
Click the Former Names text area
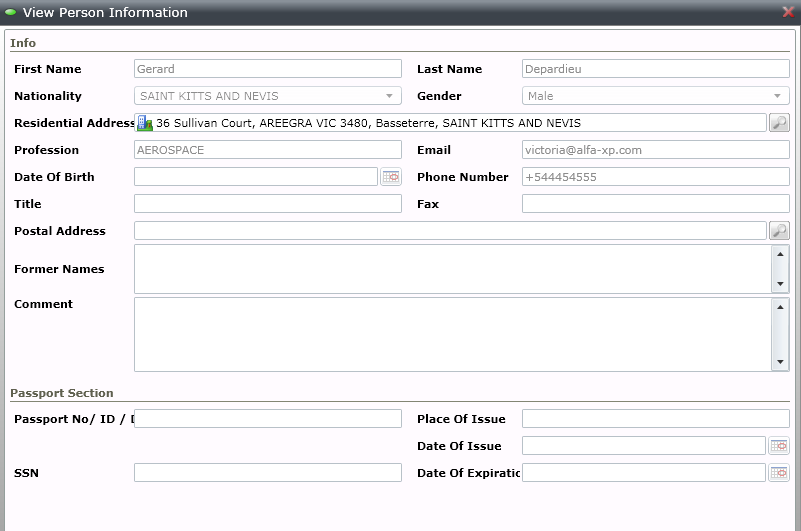(453, 269)
